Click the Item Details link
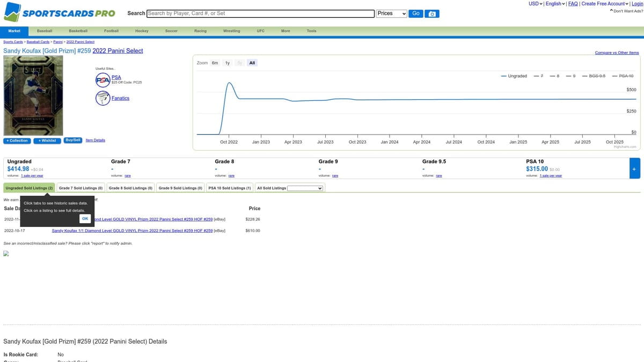This screenshot has height=362, width=644. tap(96, 140)
